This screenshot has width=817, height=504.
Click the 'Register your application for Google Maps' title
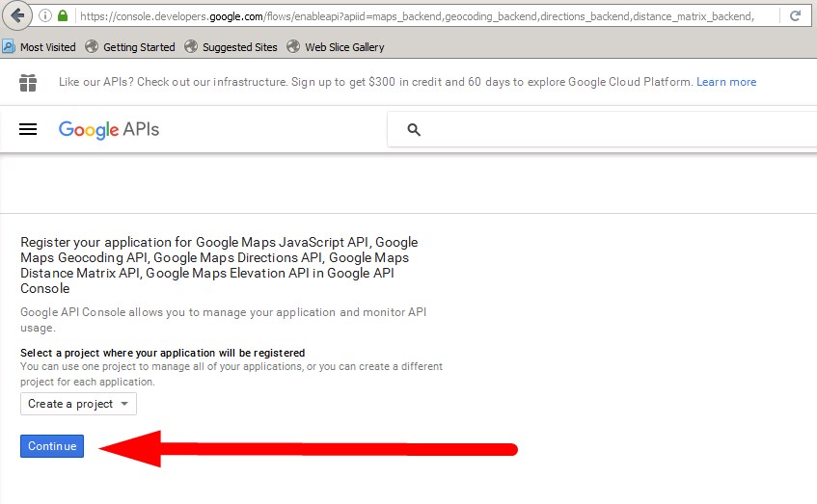point(219,265)
